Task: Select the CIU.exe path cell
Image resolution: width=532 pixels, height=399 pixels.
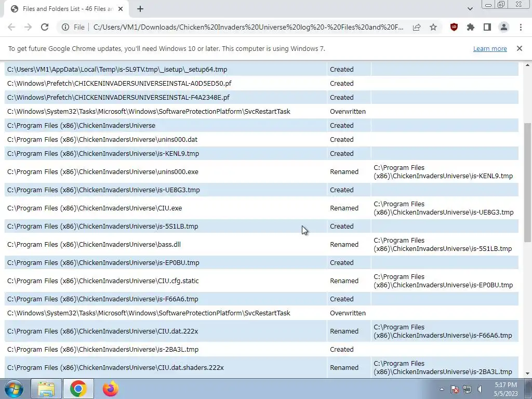Action: pyautogui.click(x=166, y=208)
